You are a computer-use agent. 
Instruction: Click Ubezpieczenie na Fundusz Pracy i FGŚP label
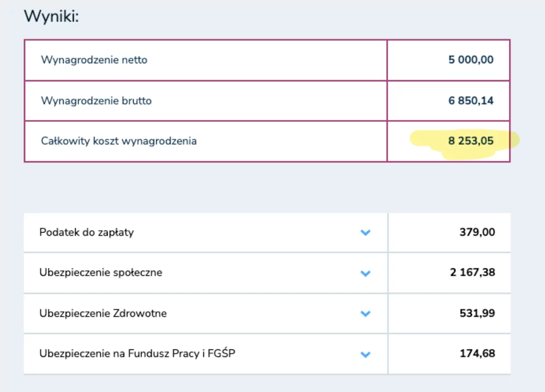137,353
